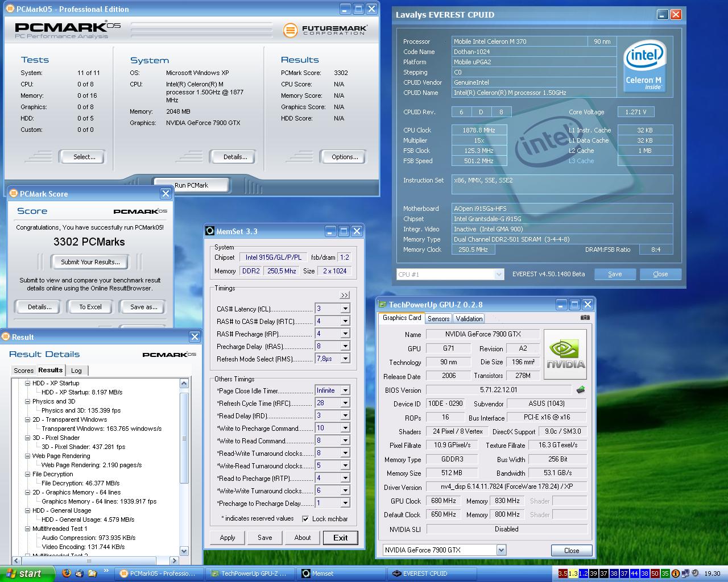This screenshot has width=728, height=582.
Task: Open Precharge Delay (tRAS) dropdown
Action: click(x=345, y=346)
